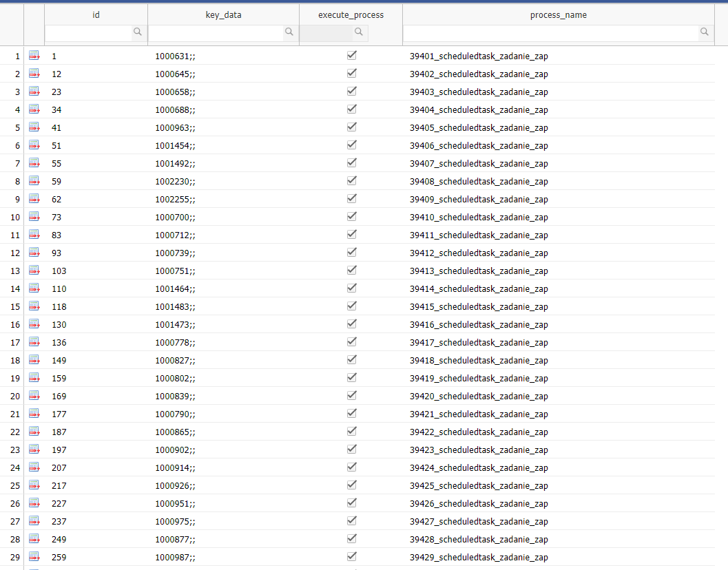
Task: Click the row edit icon for id 1
Action: tap(34, 56)
